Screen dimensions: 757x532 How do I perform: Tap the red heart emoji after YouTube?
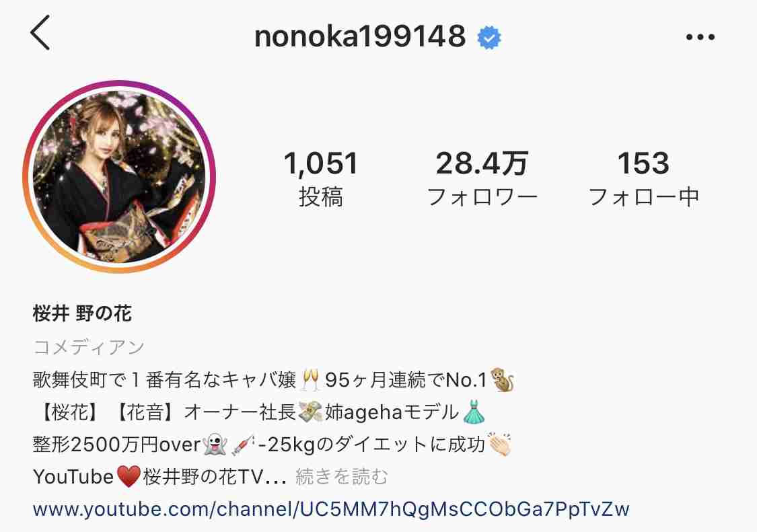[129, 476]
